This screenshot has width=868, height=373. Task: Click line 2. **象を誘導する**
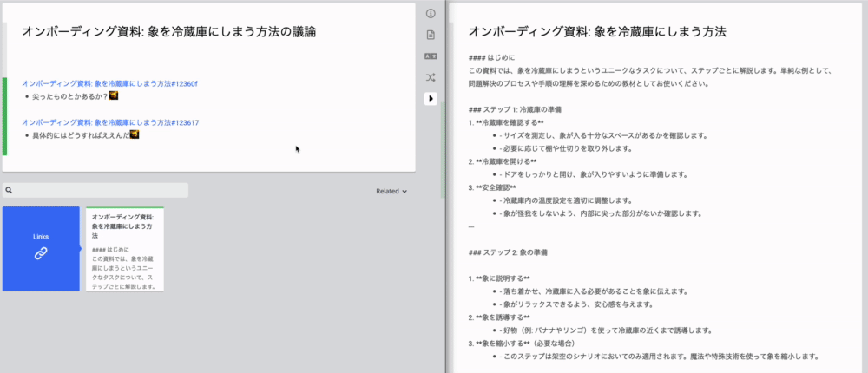tap(499, 317)
